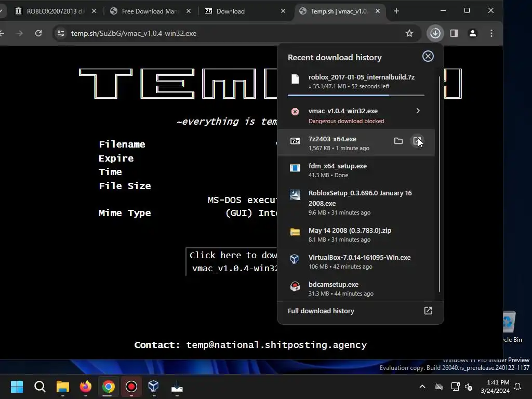Open VirtualBox-7.0.14-161095-Win.exe download

[356, 262]
